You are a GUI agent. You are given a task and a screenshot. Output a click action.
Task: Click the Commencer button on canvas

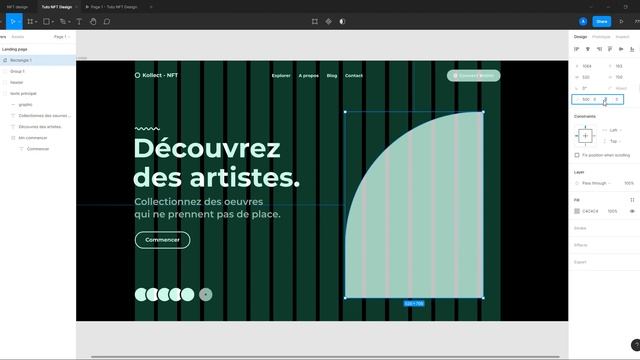162,240
